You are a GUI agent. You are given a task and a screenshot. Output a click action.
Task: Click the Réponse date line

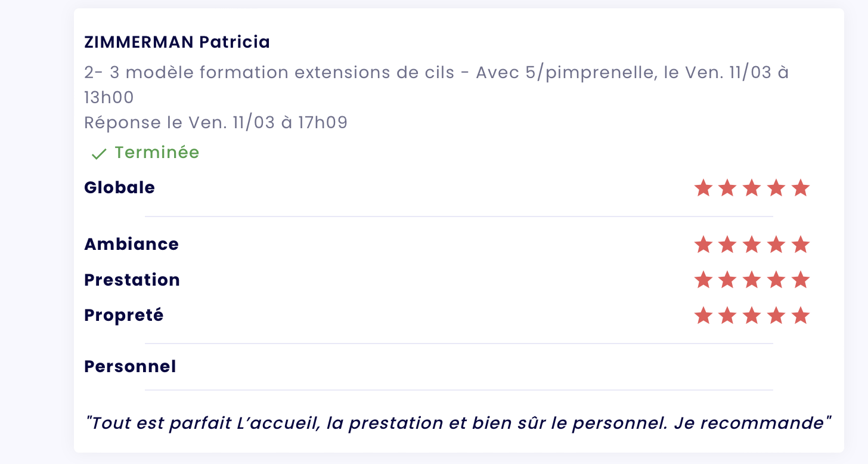(215, 122)
